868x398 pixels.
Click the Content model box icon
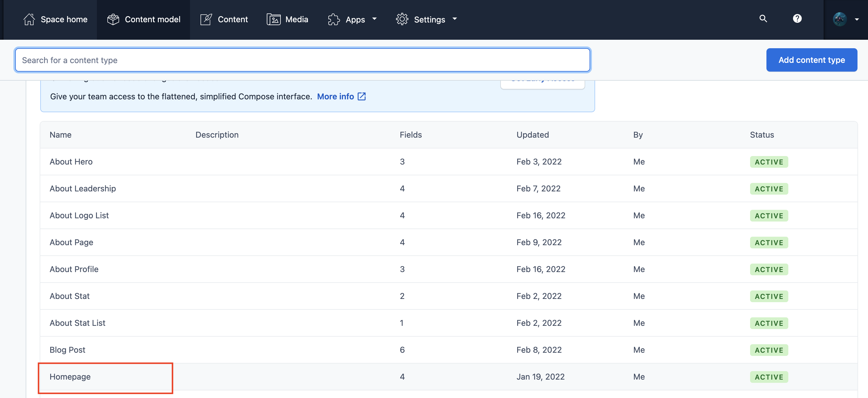tap(113, 19)
